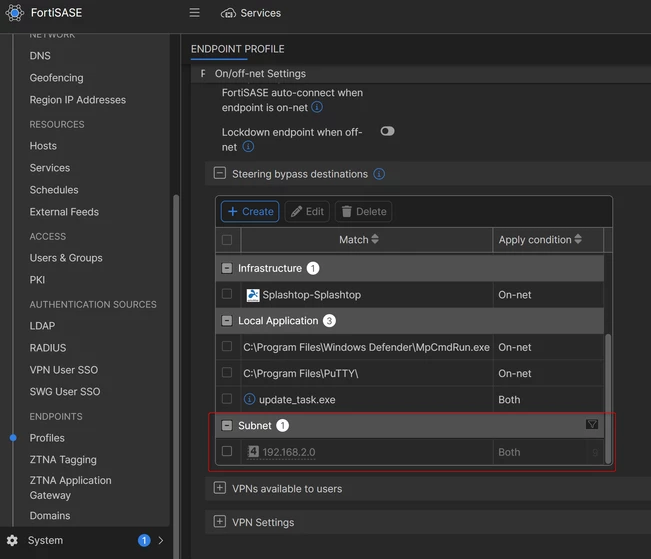Toggle the hamburger menu icon

point(194,13)
